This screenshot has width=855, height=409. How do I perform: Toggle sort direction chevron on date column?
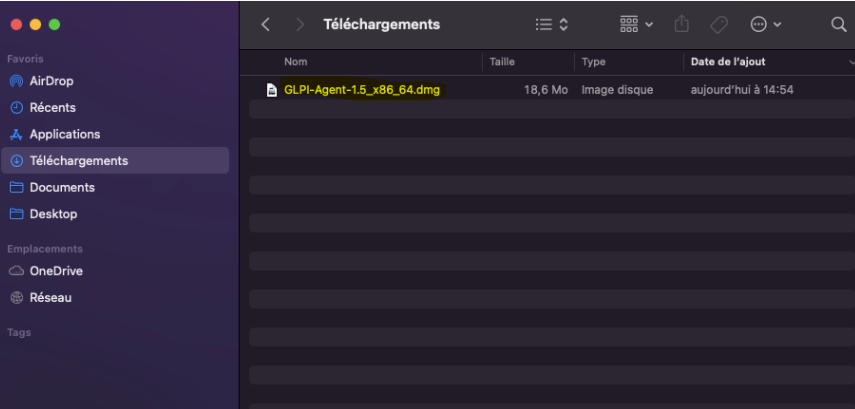click(x=851, y=62)
